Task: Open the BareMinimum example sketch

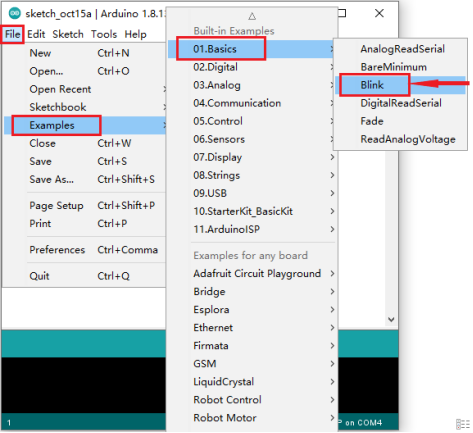Action: coord(400,67)
